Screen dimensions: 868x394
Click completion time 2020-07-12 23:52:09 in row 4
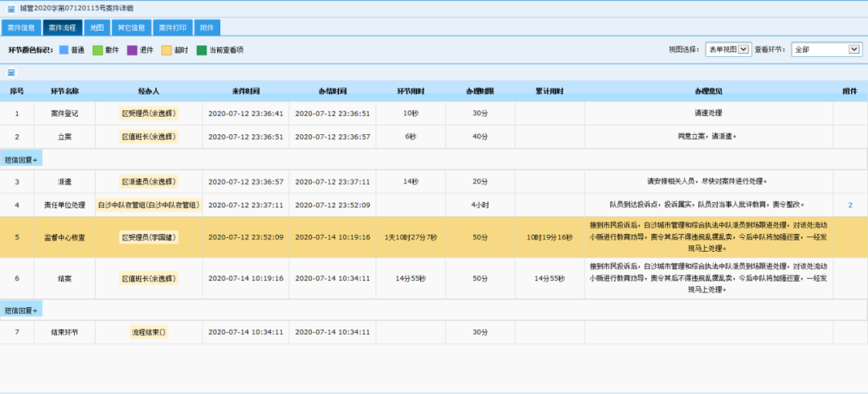[x=333, y=205]
